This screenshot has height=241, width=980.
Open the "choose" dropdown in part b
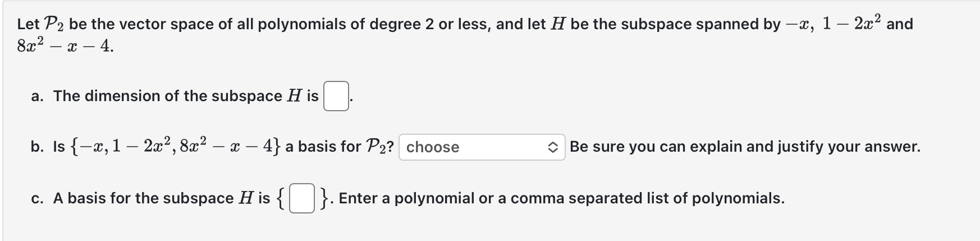[482, 147]
